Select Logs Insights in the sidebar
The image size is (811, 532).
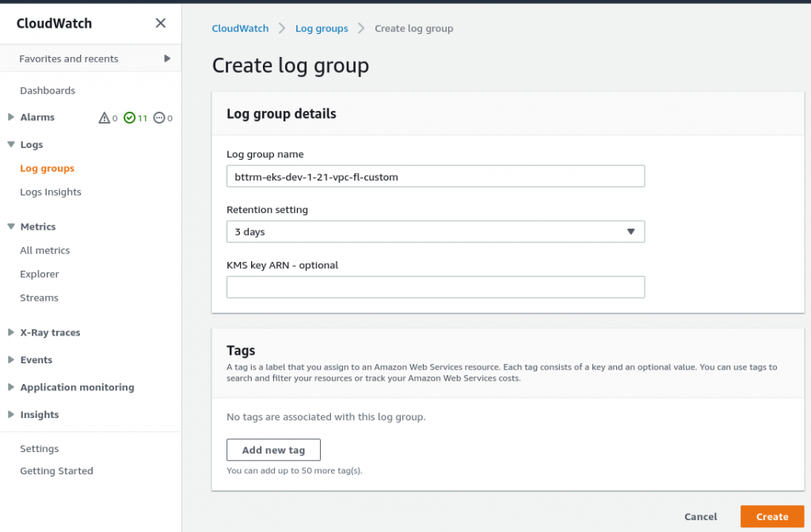50,192
